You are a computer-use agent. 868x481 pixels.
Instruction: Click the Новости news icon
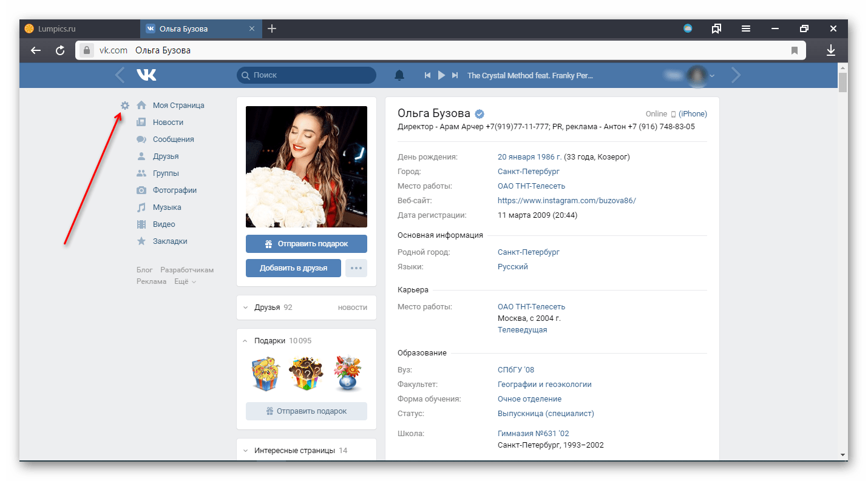(141, 122)
